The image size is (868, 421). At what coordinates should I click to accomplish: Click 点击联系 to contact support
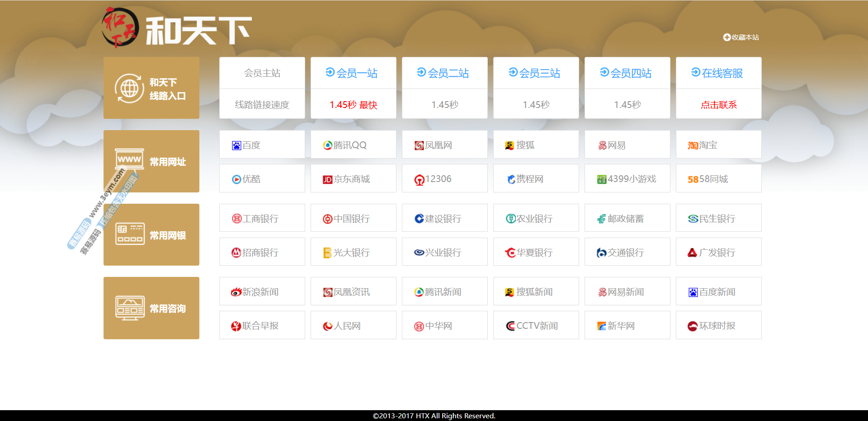click(718, 105)
